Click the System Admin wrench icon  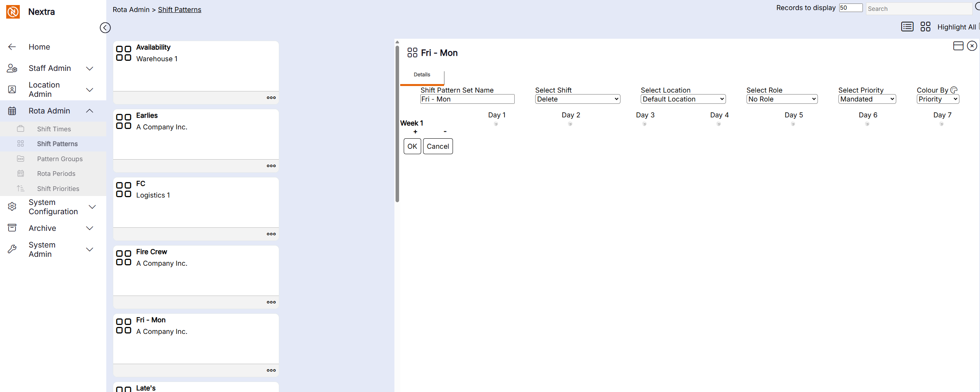(x=12, y=249)
